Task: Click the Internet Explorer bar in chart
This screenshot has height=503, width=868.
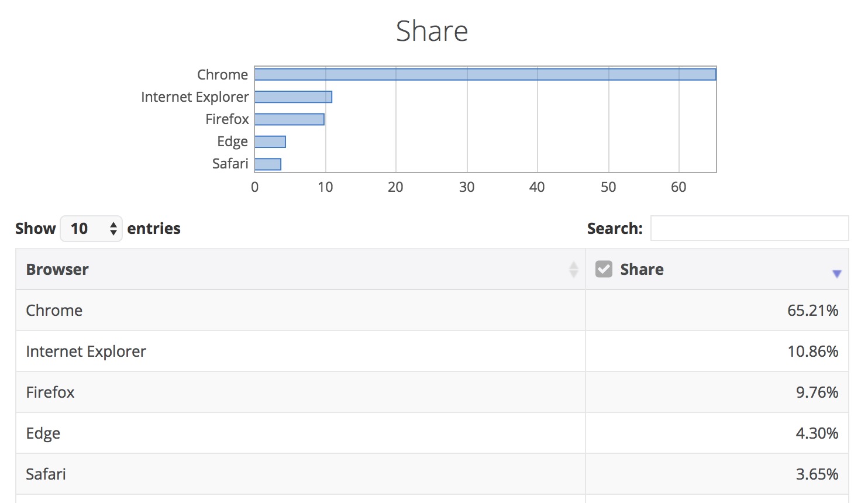Action: (x=293, y=97)
